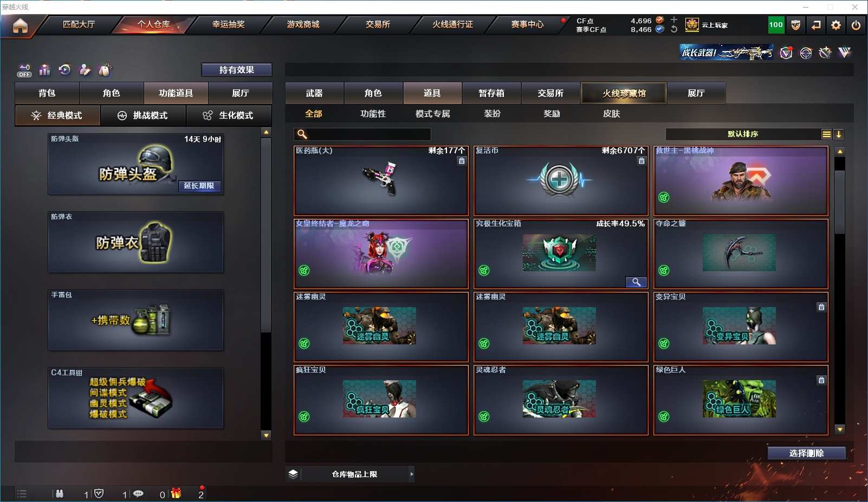Switch to 生化模式 mode
The image size is (868, 502).
click(x=229, y=115)
